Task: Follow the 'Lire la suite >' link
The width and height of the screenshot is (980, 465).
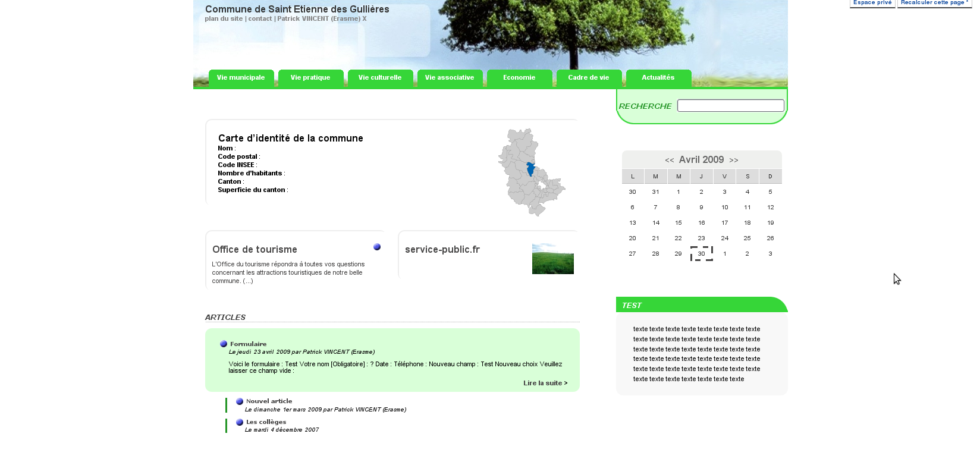Action: click(545, 383)
